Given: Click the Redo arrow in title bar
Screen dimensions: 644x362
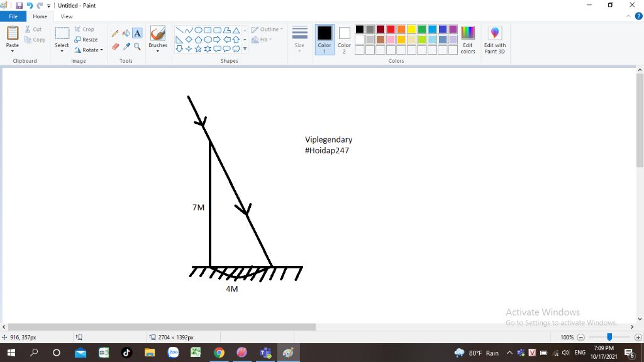Looking at the screenshot, I should [x=40, y=5].
